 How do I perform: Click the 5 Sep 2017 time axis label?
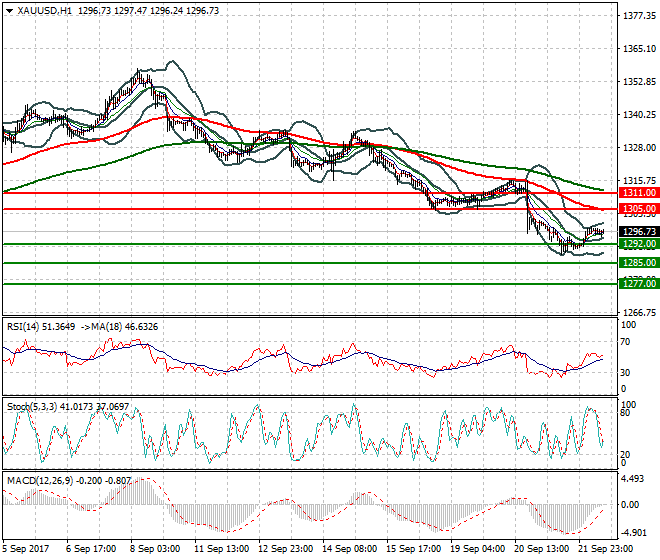tap(26, 549)
